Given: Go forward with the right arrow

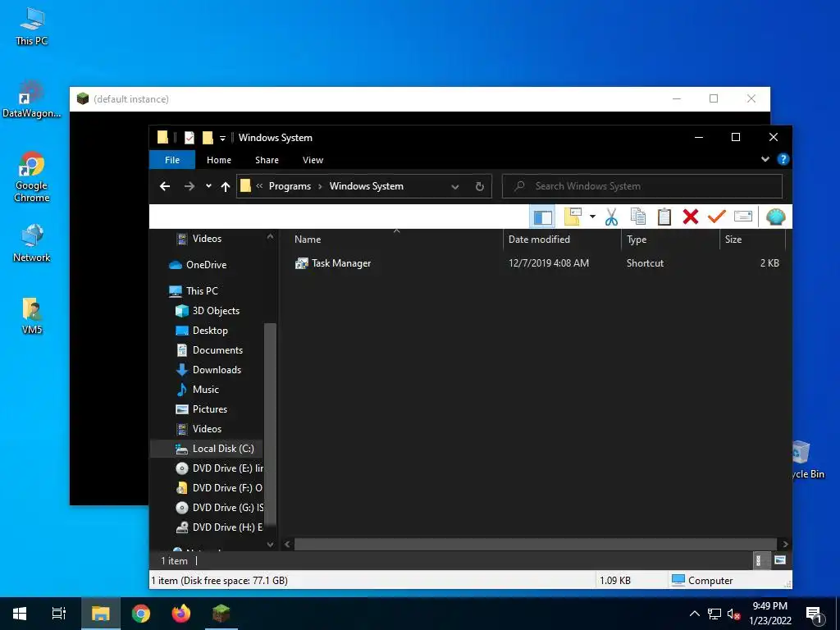Looking at the screenshot, I should point(189,186).
